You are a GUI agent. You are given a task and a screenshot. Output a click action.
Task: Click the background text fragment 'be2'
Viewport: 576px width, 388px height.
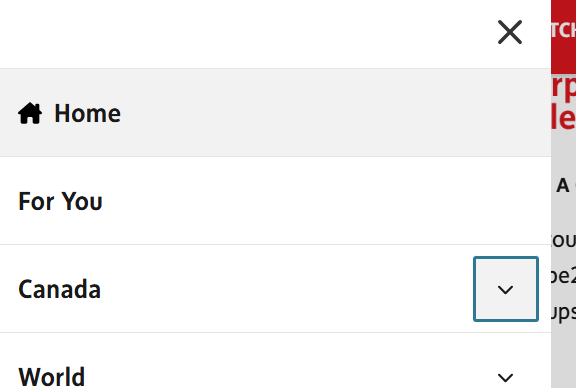[564, 276]
